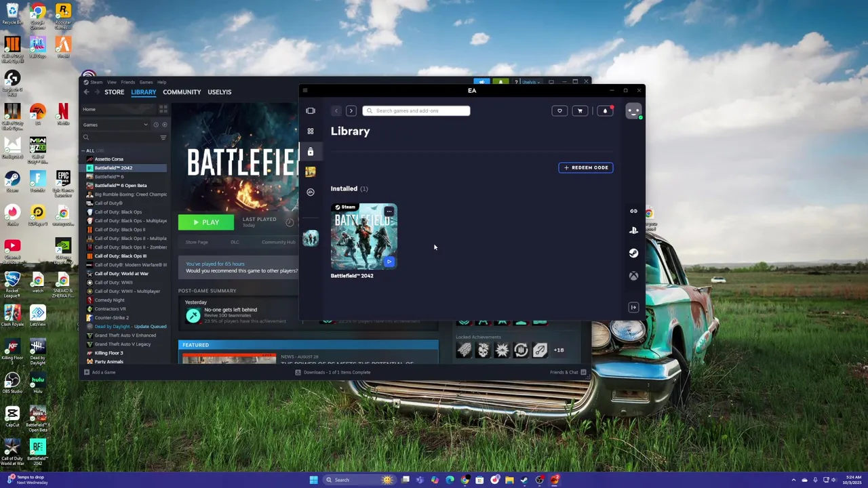
Task: Select Call of Duty: World at War
Action: (x=121, y=274)
